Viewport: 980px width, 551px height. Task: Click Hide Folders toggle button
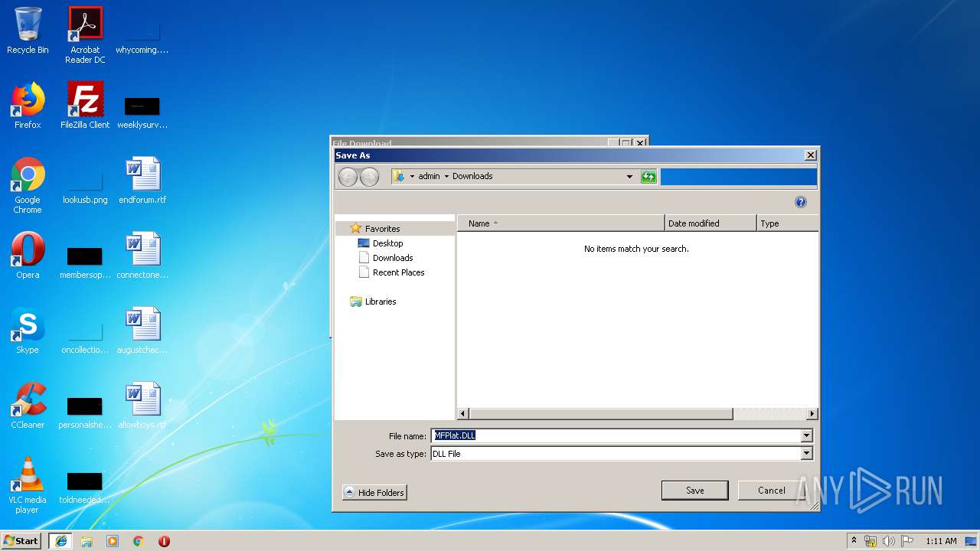point(374,493)
